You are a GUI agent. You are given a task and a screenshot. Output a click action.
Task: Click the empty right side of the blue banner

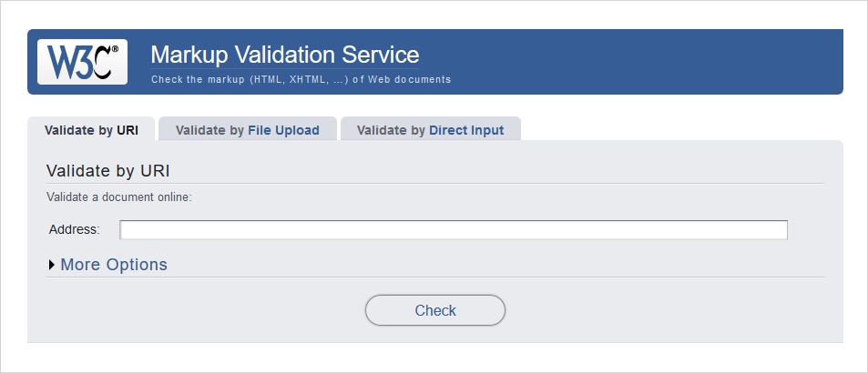[x=683, y=62]
